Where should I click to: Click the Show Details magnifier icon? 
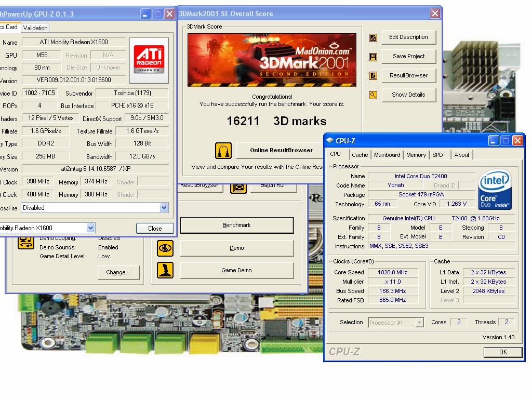(373, 95)
